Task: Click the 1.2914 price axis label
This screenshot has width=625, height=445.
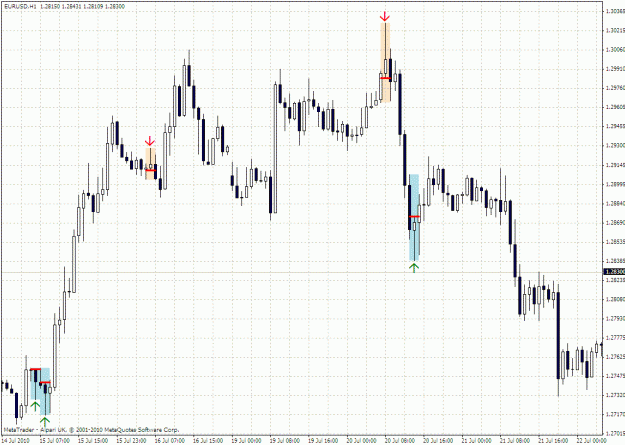Action: [x=615, y=165]
